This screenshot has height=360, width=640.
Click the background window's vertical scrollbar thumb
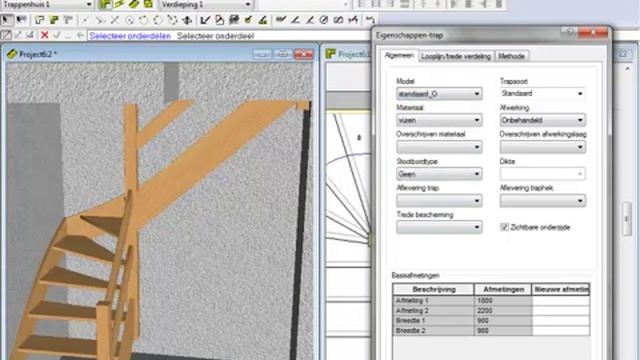pyautogui.click(x=627, y=219)
